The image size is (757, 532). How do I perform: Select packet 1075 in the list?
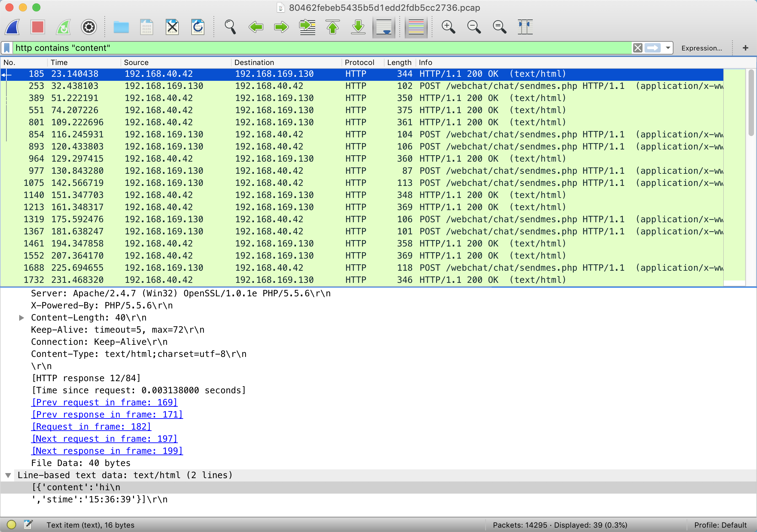[362, 183]
